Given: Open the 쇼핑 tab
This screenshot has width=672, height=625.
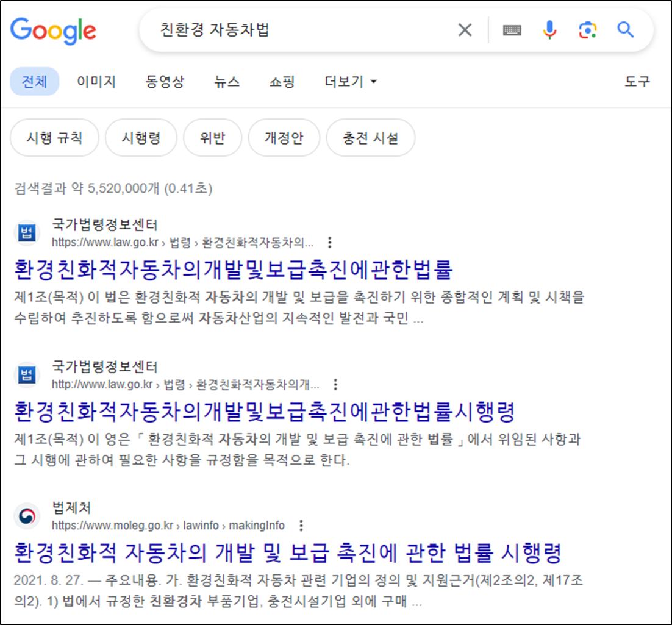Looking at the screenshot, I should (x=282, y=82).
